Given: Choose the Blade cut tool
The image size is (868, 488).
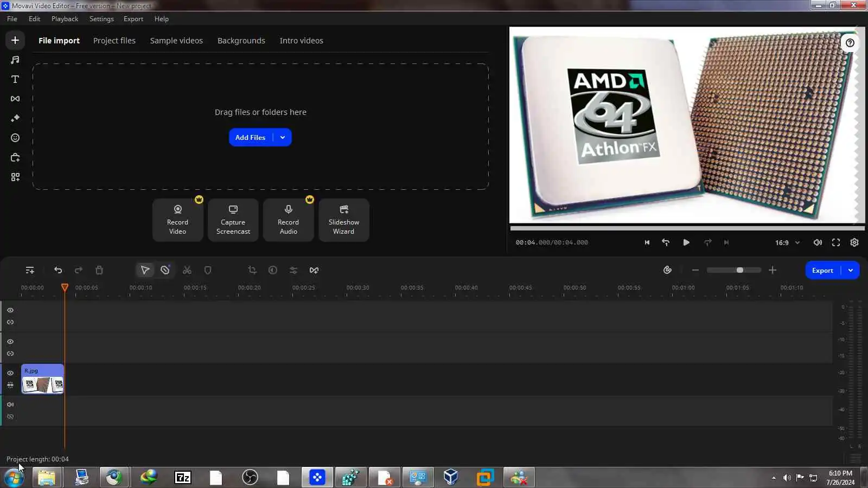Looking at the screenshot, I should (x=165, y=270).
